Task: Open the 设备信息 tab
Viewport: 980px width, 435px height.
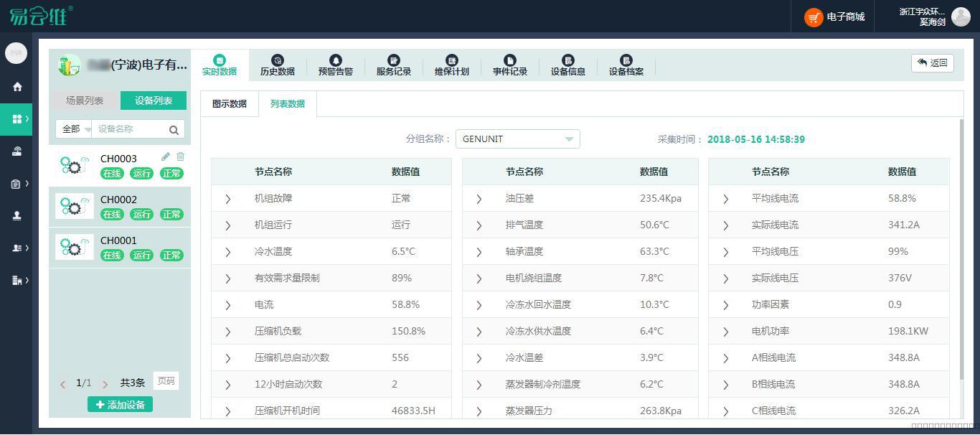Action: pyautogui.click(x=568, y=65)
